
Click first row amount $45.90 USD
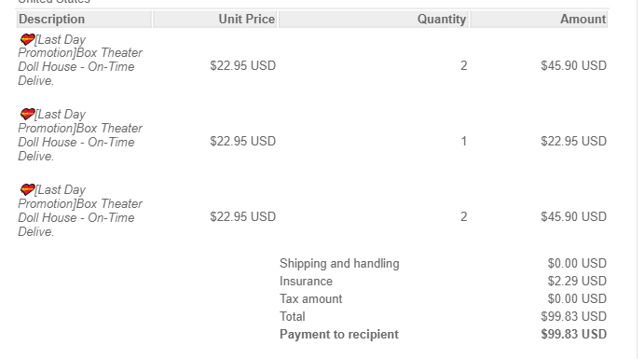tap(573, 65)
